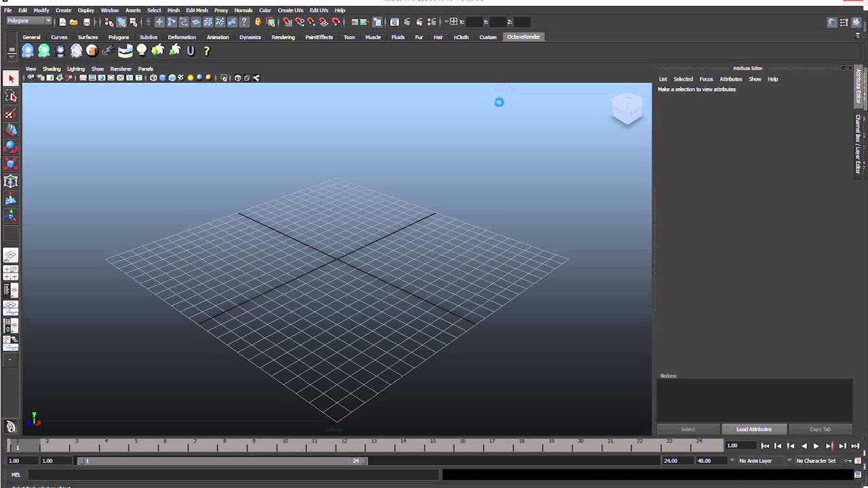Open the viewport Panels menu
The width and height of the screenshot is (868, 488).
(145, 68)
